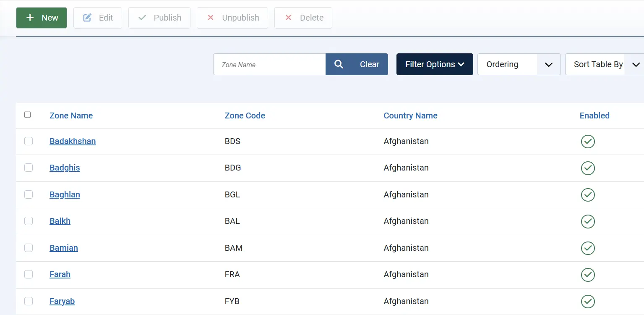Open the Ordering dropdown
644x315 pixels.
point(519,64)
